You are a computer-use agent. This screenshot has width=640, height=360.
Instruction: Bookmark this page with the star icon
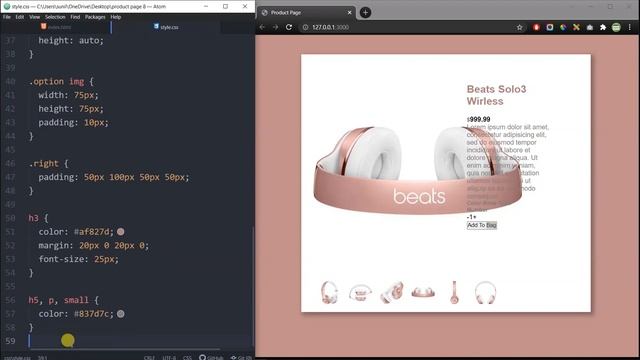click(520, 27)
